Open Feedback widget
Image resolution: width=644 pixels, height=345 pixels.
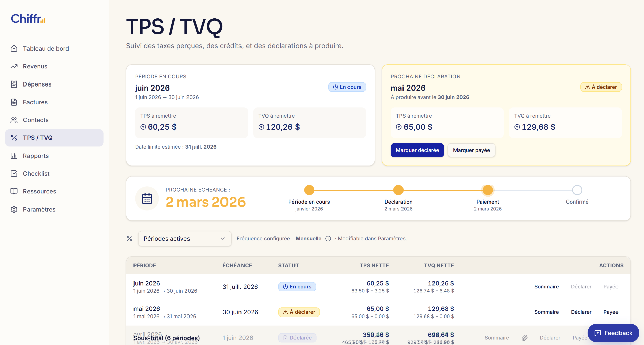click(x=613, y=333)
